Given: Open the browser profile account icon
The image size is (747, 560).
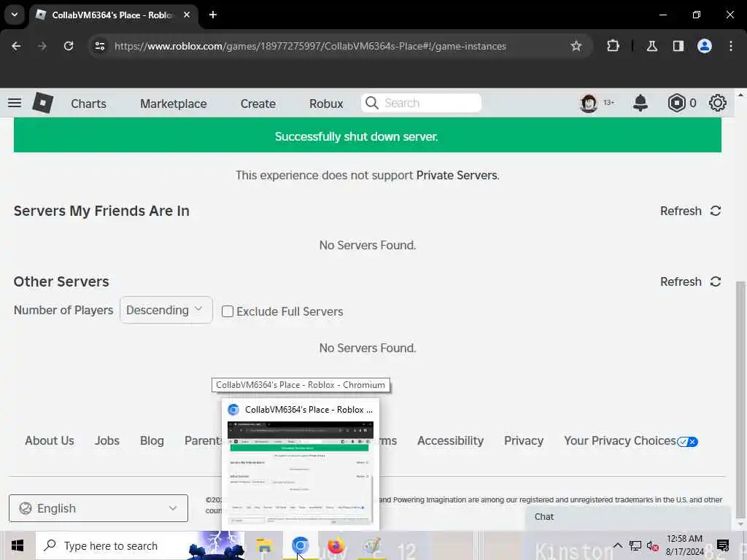Looking at the screenshot, I should (x=705, y=46).
